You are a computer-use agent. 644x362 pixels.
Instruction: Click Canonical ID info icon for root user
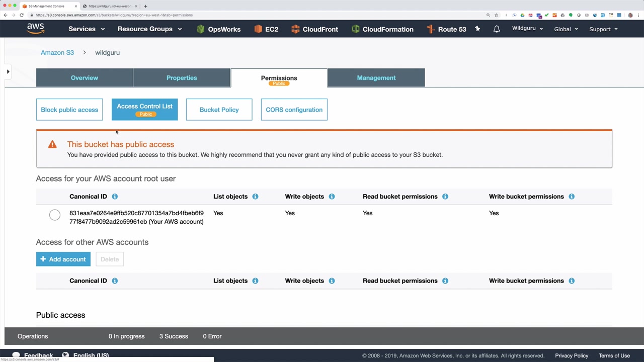[x=115, y=197]
